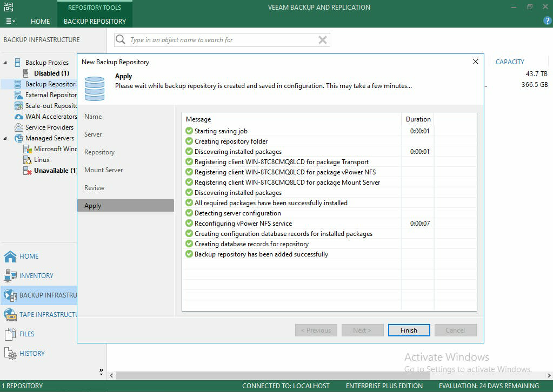Click the Backup Repositories tree icon
This screenshot has width=553, height=392.
(17, 84)
